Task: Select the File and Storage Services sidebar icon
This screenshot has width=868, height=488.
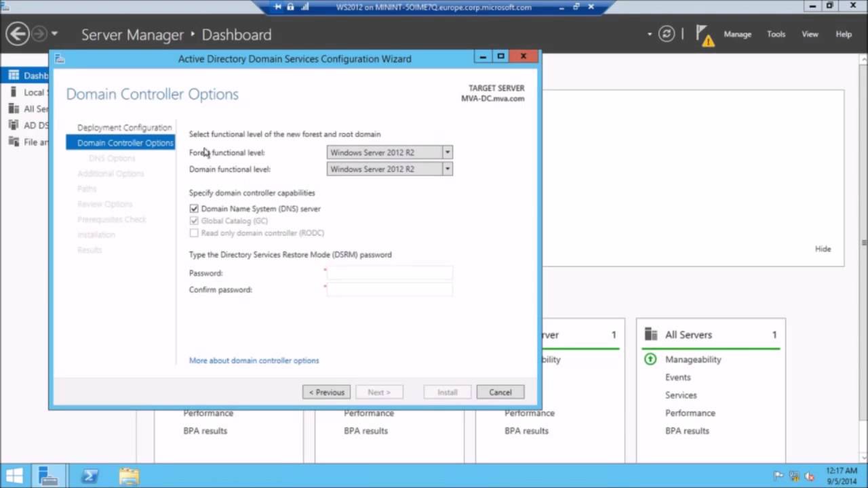Action: pos(14,142)
